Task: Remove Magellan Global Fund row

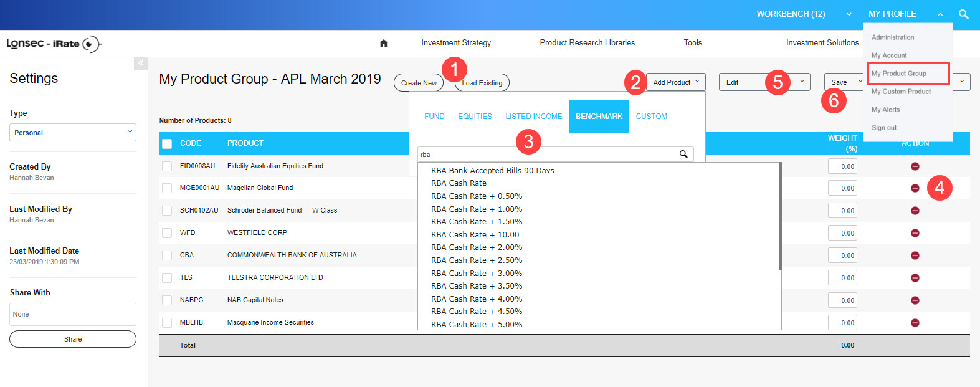Action: [915, 188]
